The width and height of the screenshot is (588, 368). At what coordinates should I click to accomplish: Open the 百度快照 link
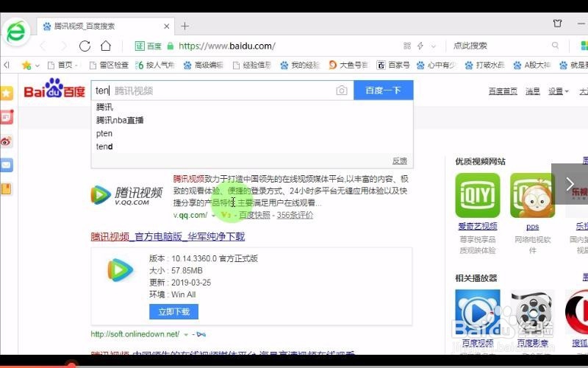pyautogui.click(x=254, y=215)
